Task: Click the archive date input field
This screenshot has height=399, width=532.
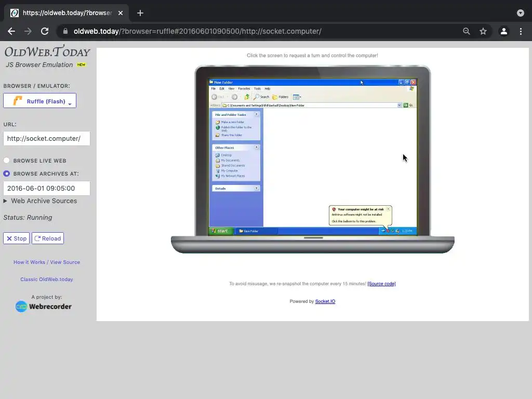Action: (x=47, y=188)
